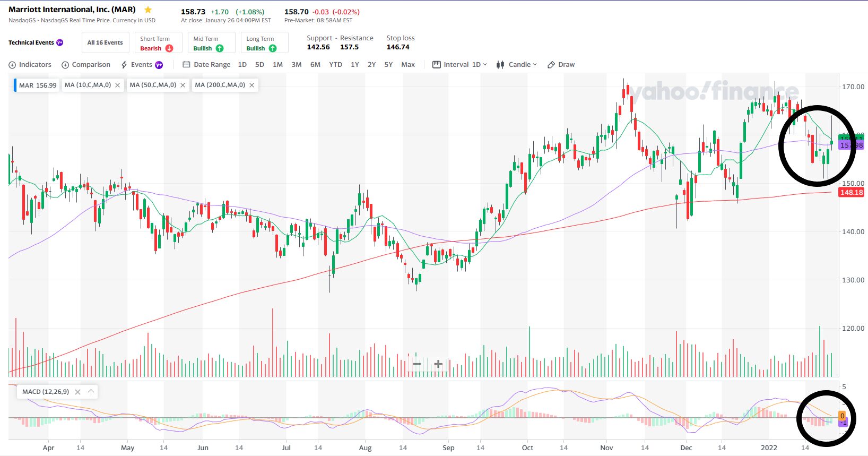This screenshot has width=868, height=456.
Task: Click the MAR 156.99 price legend
Action: click(x=37, y=85)
